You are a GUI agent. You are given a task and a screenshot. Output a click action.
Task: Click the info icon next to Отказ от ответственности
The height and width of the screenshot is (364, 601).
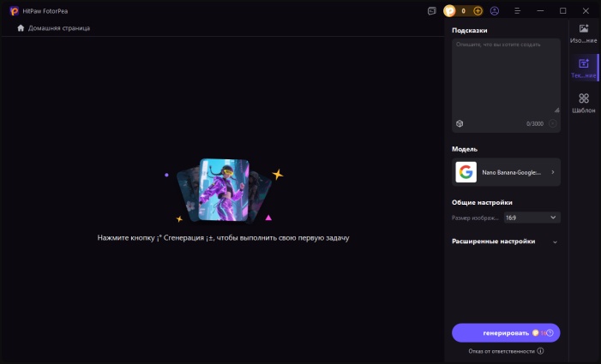click(540, 351)
